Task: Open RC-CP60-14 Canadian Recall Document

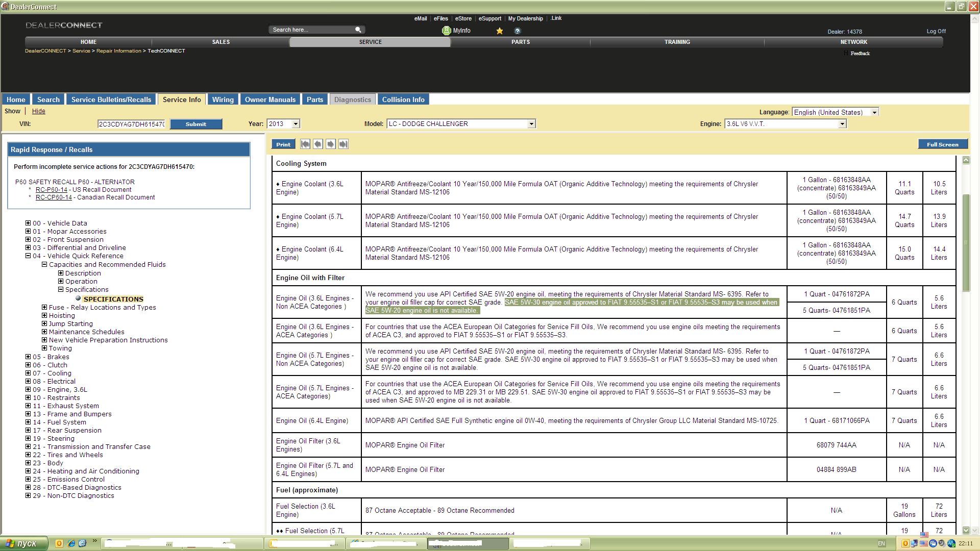Action: 54,197
